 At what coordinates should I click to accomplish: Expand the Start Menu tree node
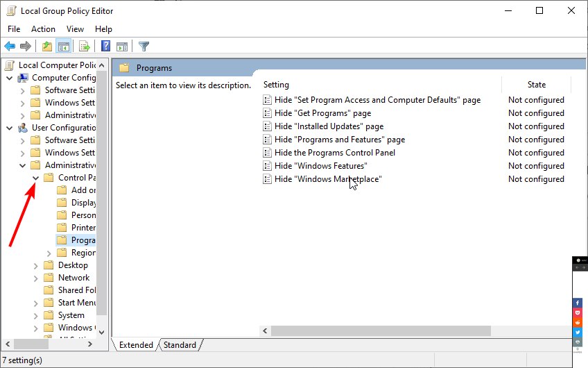[35, 303]
